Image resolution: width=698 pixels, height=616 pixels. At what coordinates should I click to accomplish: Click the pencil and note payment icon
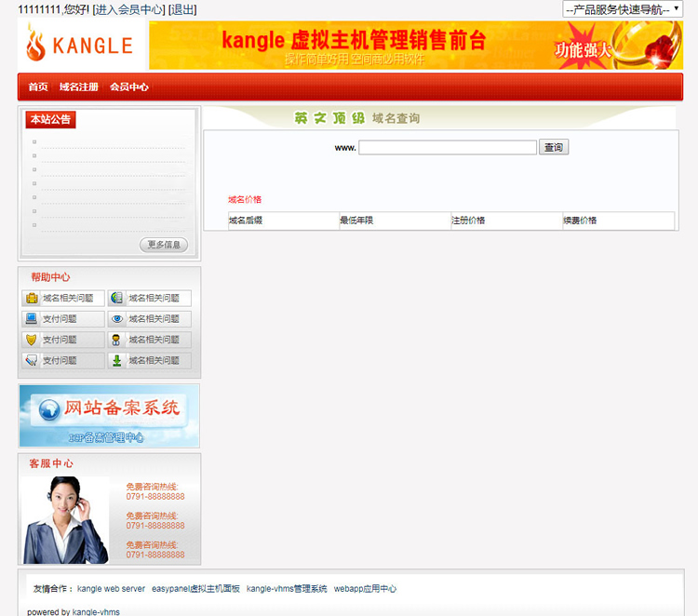click(32, 361)
